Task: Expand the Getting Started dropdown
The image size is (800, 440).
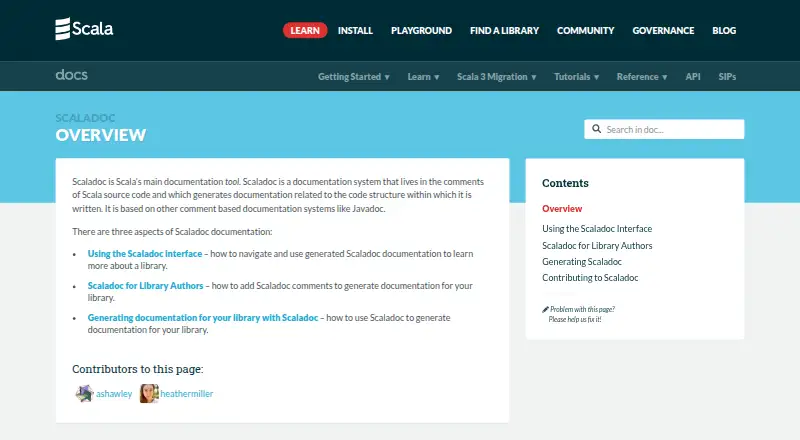Action: pos(354,77)
